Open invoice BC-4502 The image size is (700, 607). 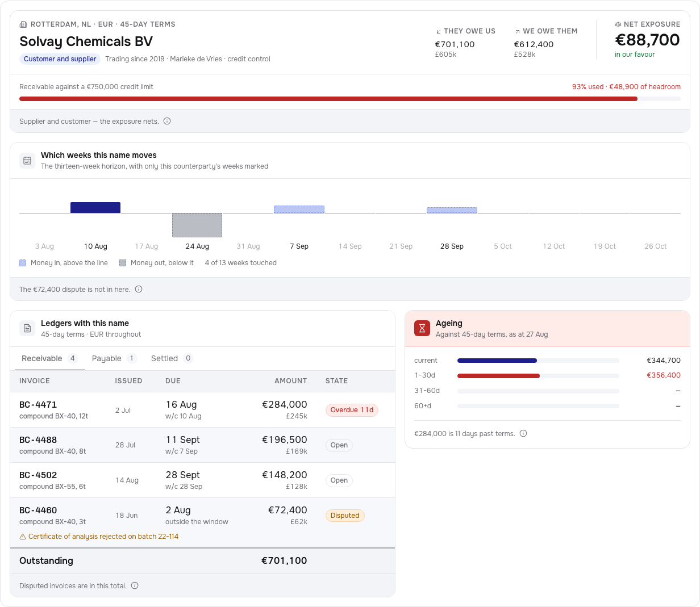point(38,475)
